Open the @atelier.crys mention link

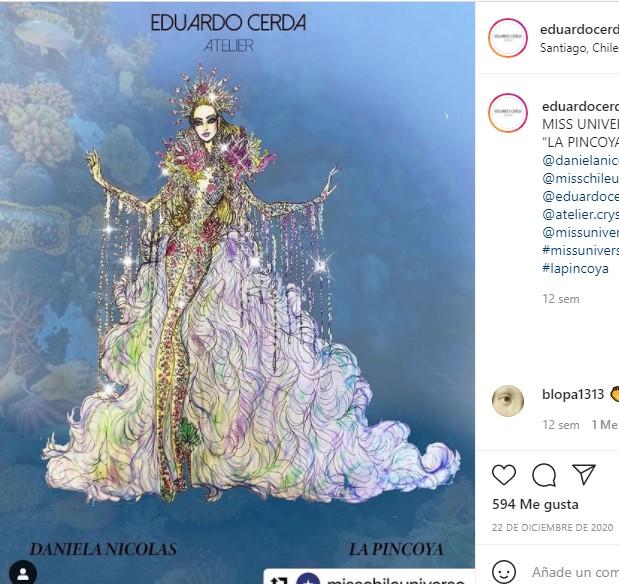click(580, 214)
